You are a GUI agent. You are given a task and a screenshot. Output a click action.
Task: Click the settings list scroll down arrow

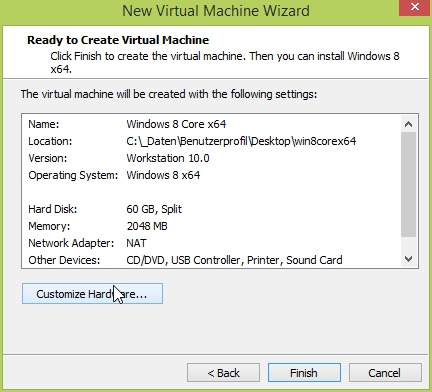pos(409,259)
